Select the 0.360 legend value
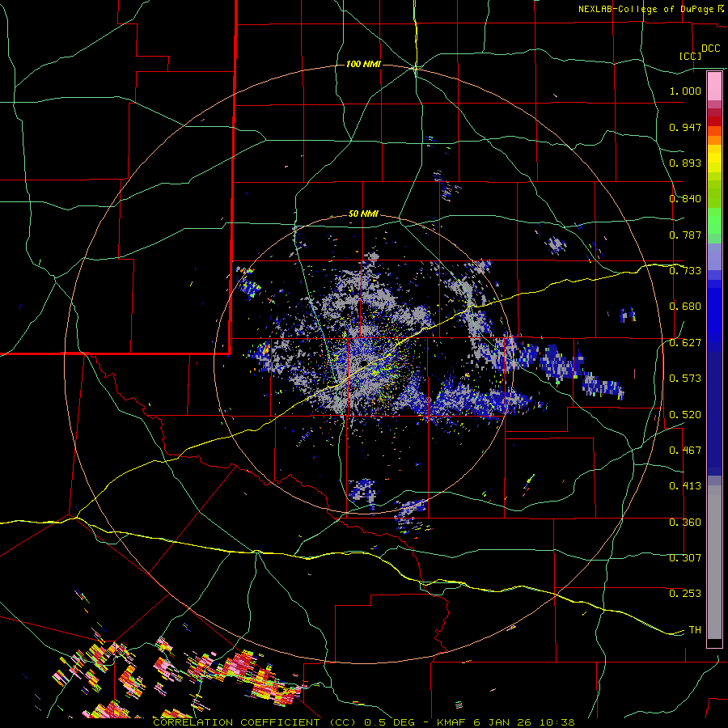This screenshot has width=728, height=728. coord(685,523)
